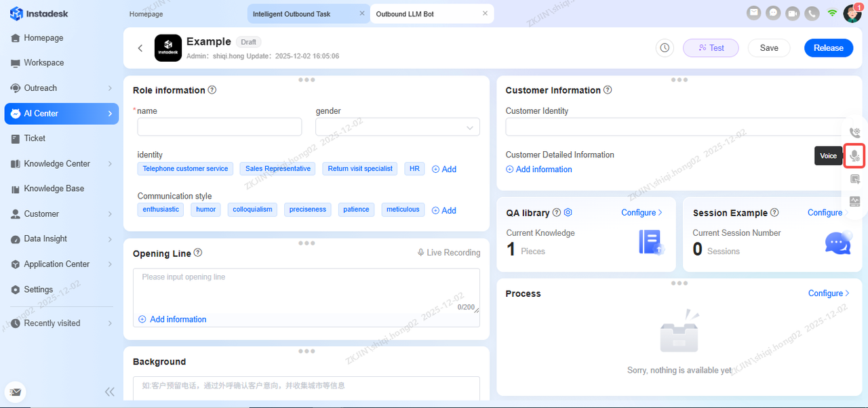Toggle the 'Sales Representative' identity tag
The image size is (868, 408).
[x=278, y=169]
